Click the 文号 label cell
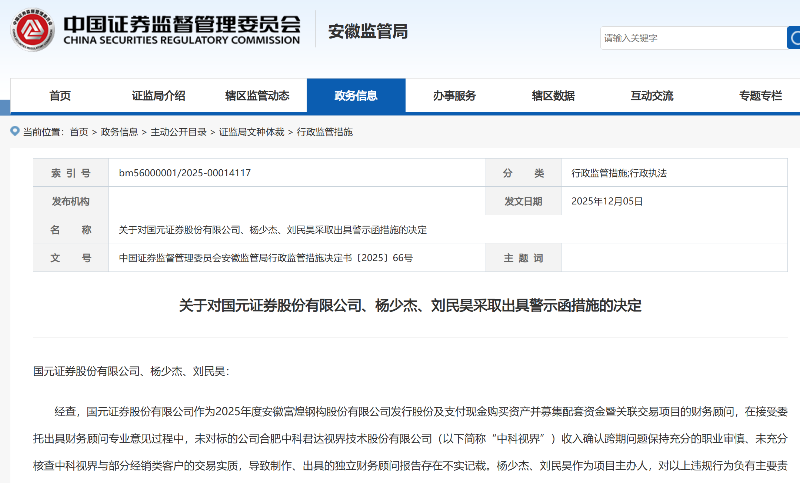This screenshot has width=800, height=483. pos(71,258)
